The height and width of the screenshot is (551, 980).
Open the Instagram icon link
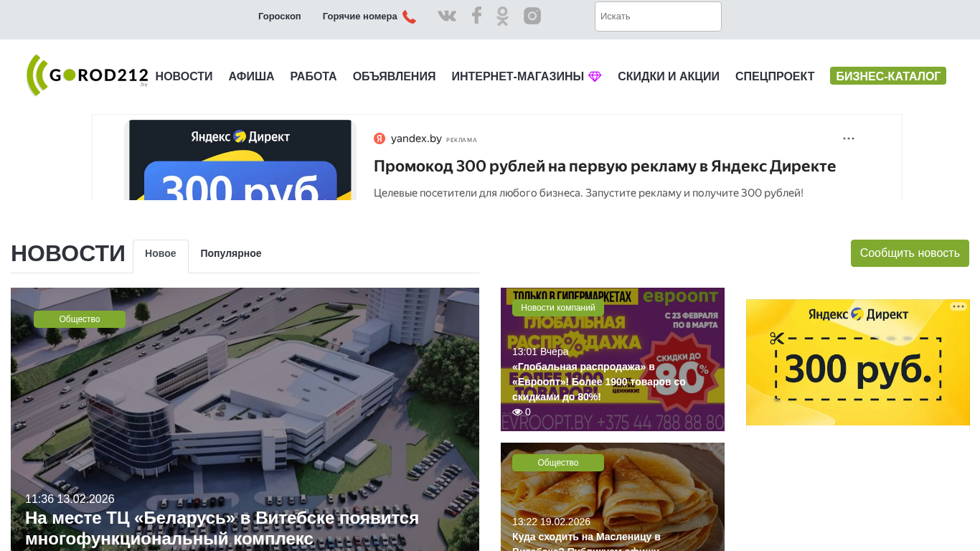coord(532,16)
